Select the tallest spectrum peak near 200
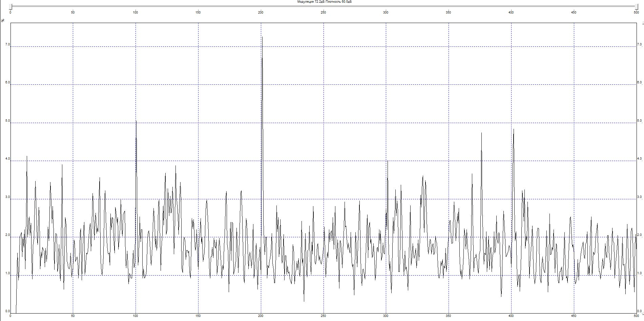This screenshot has height=321, width=644. click(x=262, y=37)
